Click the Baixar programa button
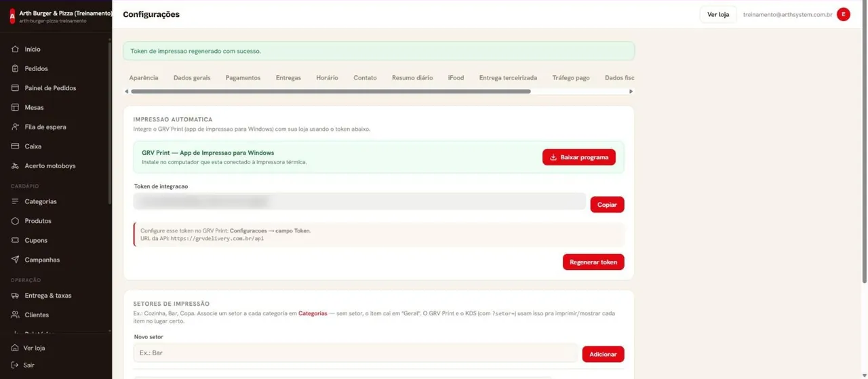The width and height of the screenshot is (868, 379). [579, 157]
